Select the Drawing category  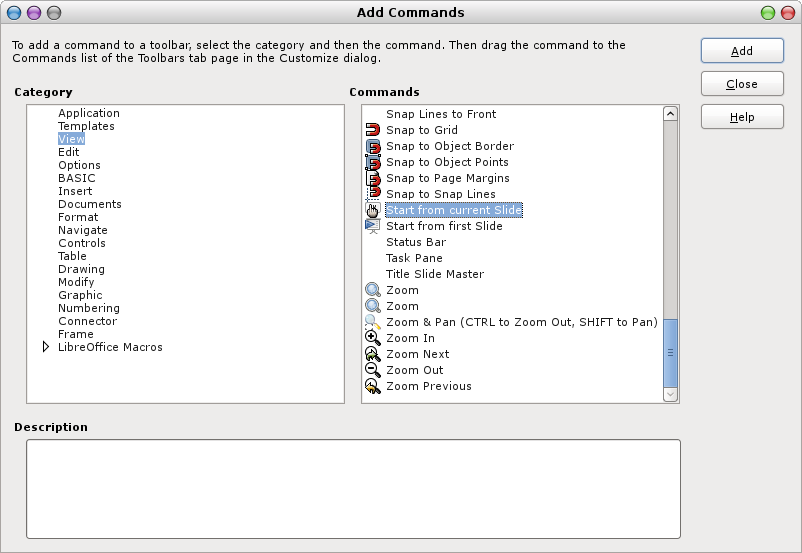coord(81,269)
